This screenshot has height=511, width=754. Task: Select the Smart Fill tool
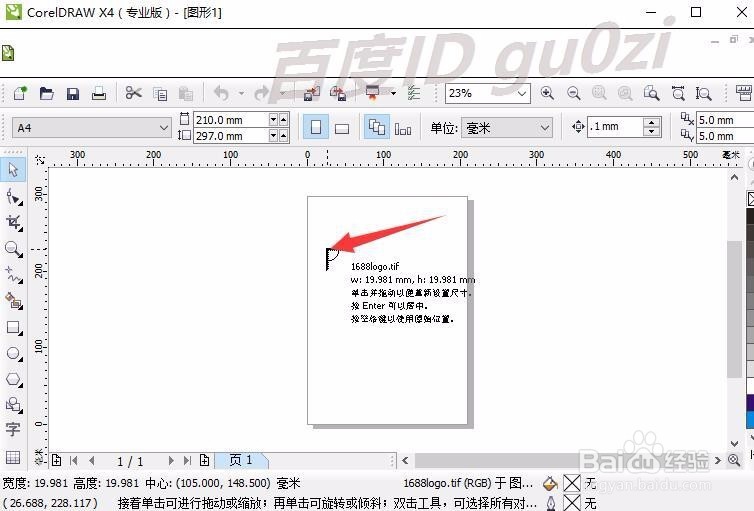click(x=13, y=301)
